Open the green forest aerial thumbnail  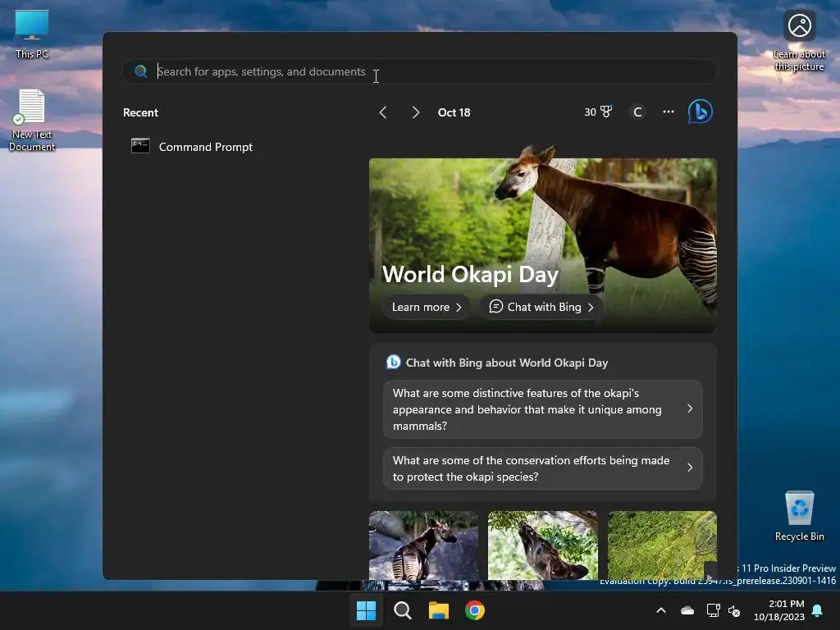click(662, 545)
